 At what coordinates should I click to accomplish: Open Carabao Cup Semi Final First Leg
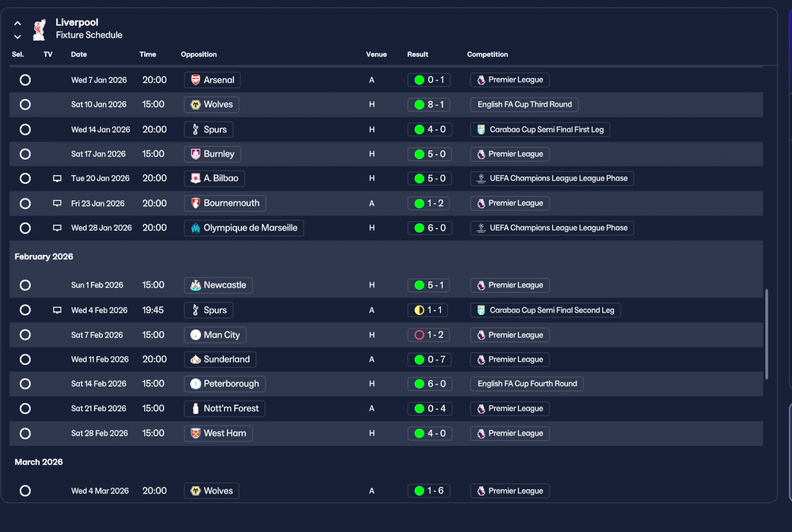541,129
